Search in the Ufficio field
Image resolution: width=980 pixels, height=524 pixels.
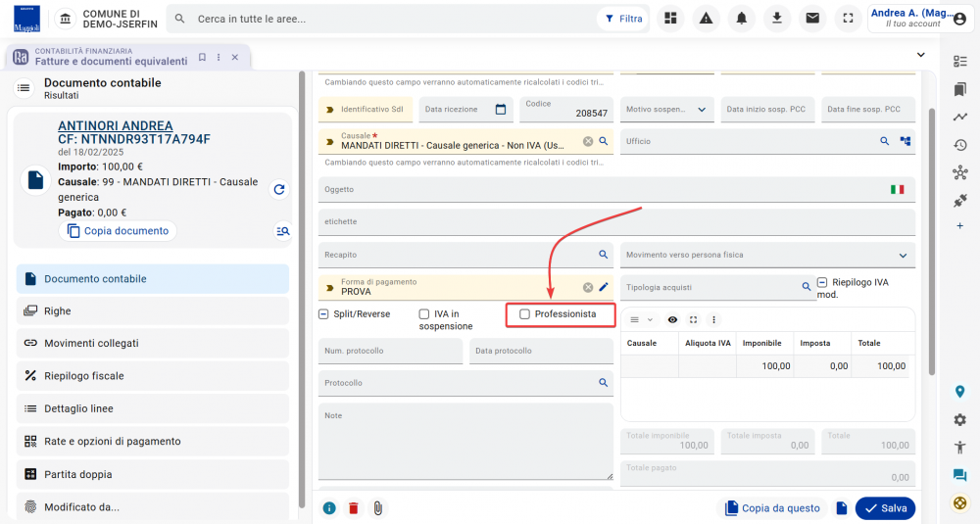pyautogui.click(x=884, y=141)
